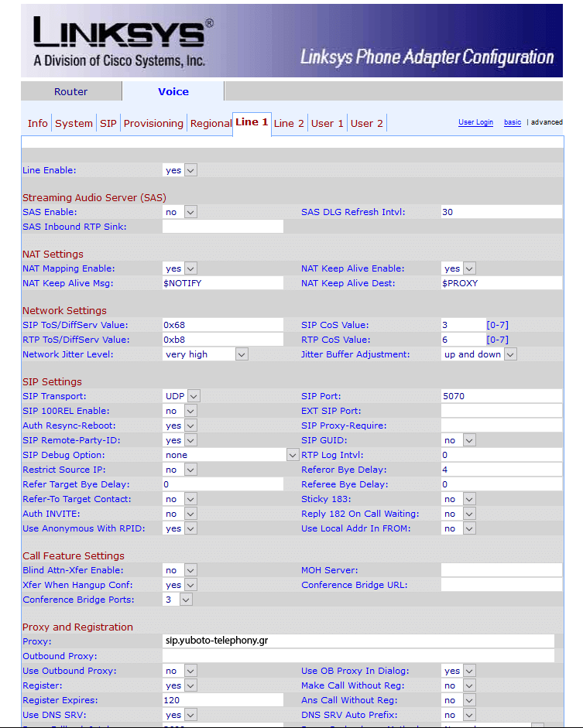The width and height of the screenshot is (583, 728).
Task: Open the Line Enable dropdown
Action: click(x=180, y=170)
